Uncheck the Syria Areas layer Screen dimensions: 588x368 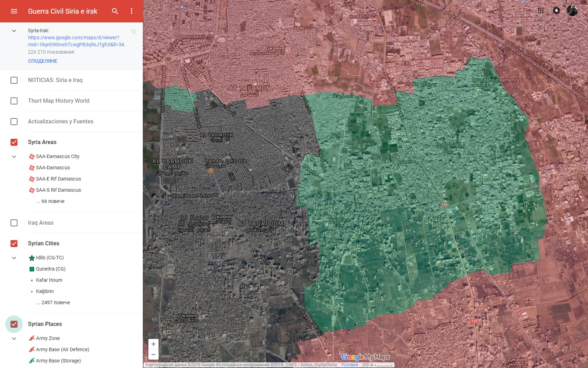point(14,142)
